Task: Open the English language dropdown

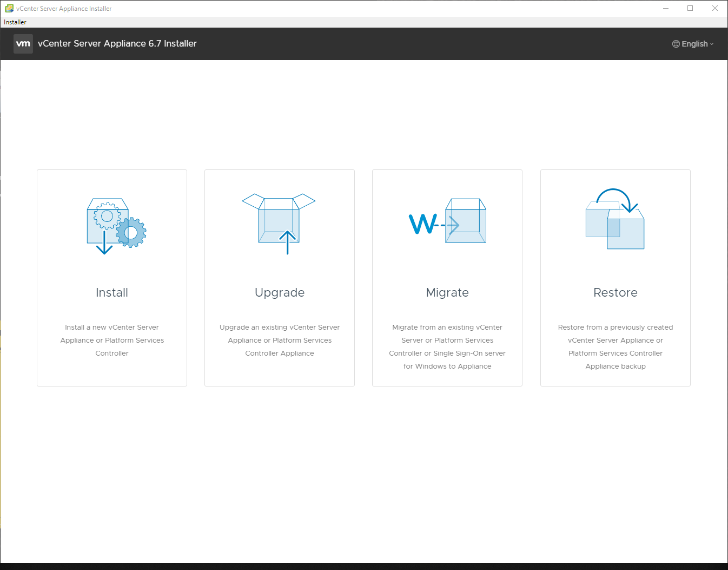Action: coord(693,44)
